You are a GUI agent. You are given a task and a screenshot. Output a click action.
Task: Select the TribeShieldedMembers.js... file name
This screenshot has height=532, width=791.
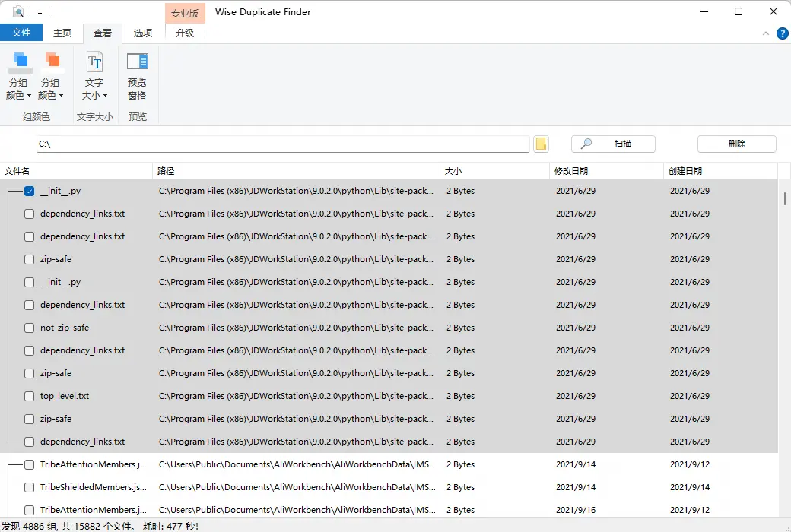tap(94, 487)
